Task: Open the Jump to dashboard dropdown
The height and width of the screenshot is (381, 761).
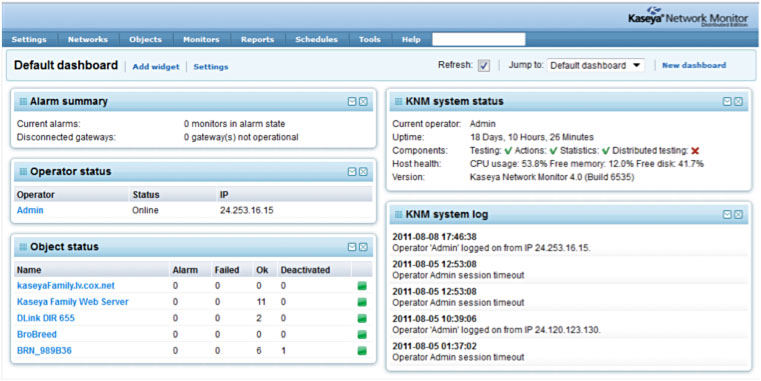Action: 596,66
